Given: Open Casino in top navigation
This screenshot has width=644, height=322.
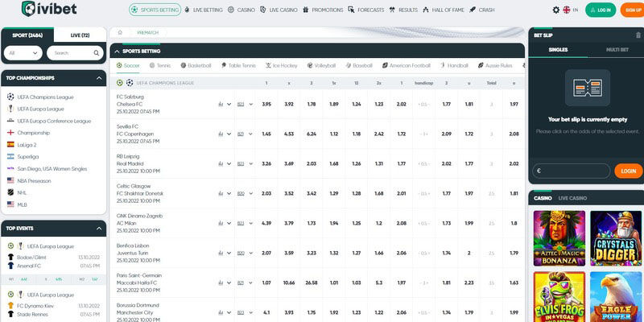Looking at the screenshot, I should coord(242,10).
